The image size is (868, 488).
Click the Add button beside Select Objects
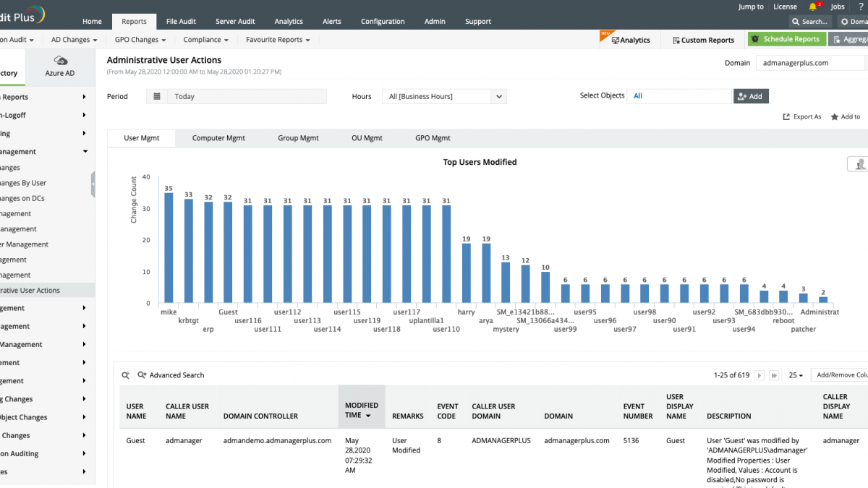point(751,96)
